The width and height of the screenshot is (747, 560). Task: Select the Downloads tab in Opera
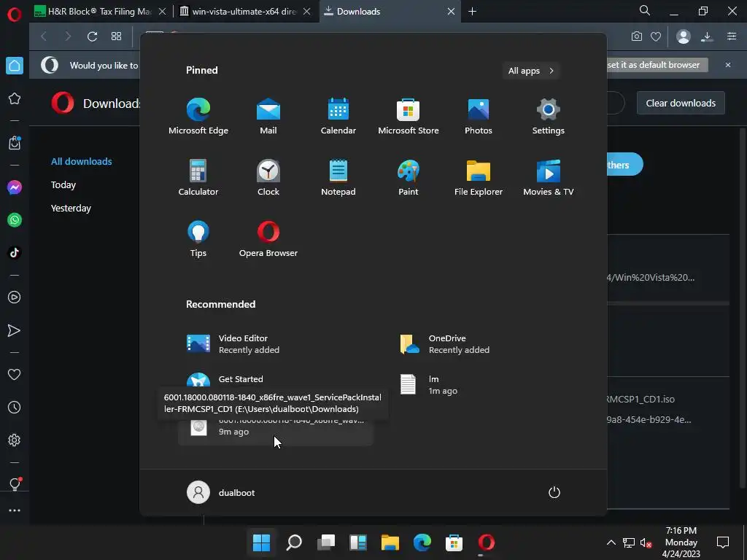point(390,12)
